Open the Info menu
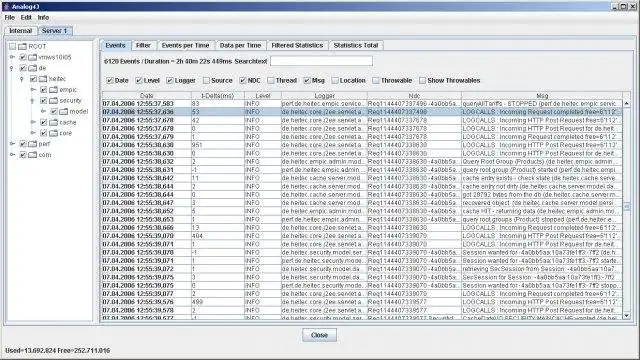The height and width of the screenshot is (360, 640). coord(43,18)
